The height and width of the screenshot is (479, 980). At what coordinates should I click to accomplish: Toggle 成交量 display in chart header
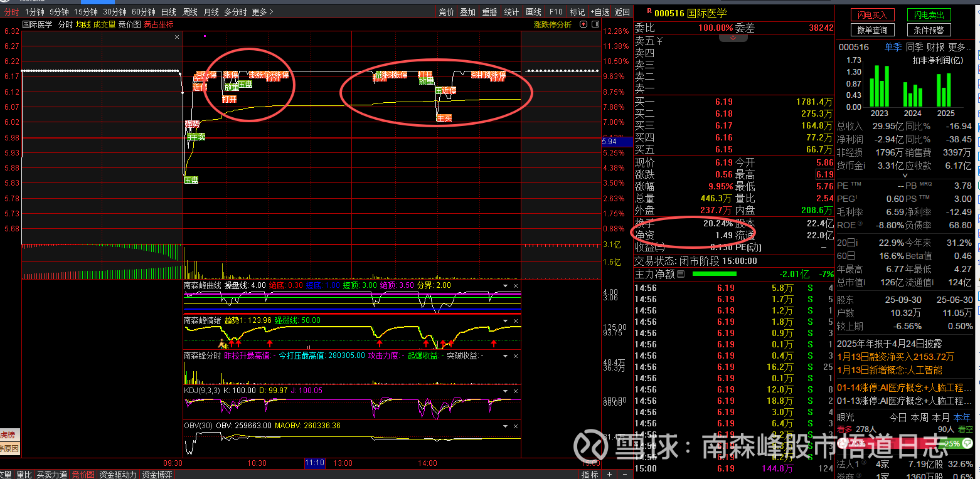[104, 24]
